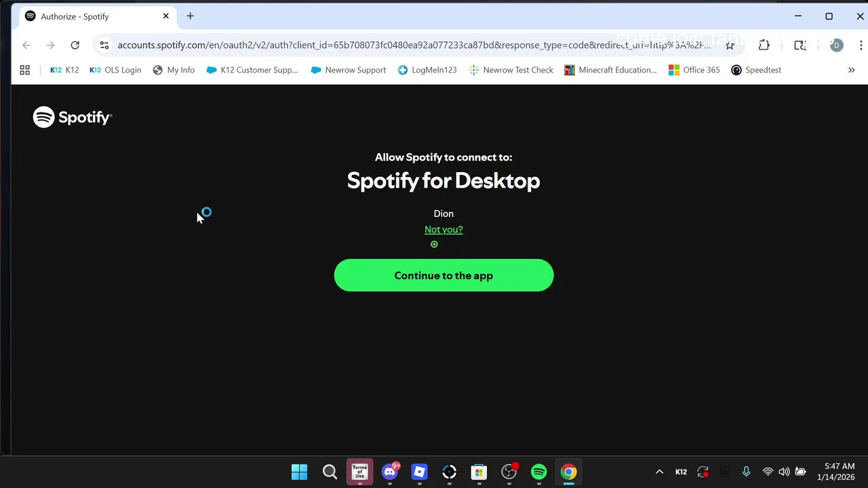
Task: Open a new browser tab
Action: 190,16
